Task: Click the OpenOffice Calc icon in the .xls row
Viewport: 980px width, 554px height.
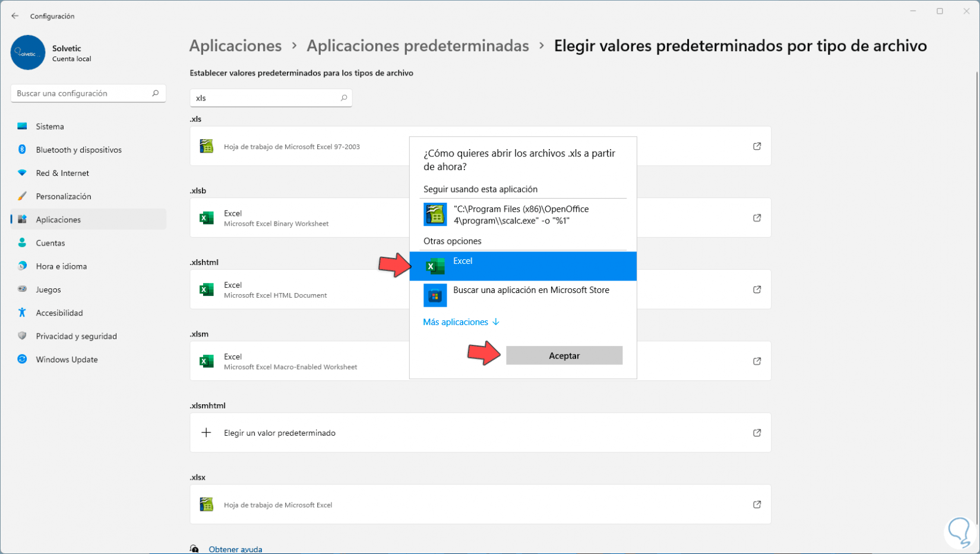Action: (206, 146)
